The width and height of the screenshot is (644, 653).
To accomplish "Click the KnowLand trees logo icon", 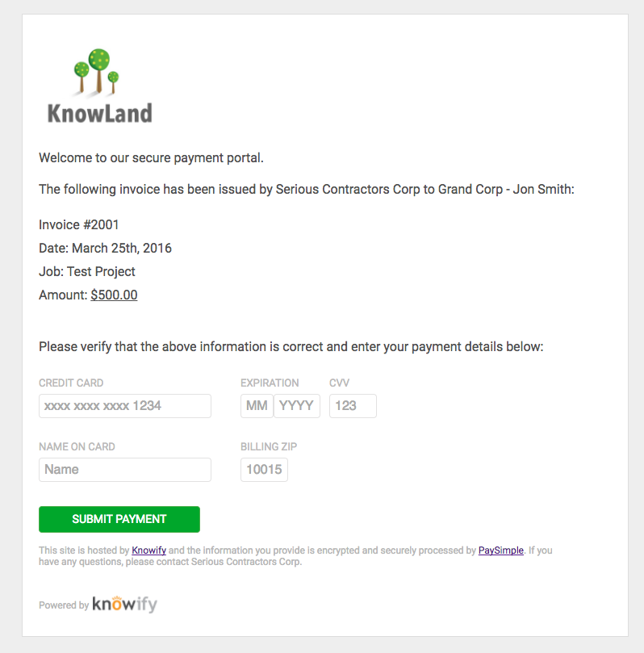I will coord(97,72).
